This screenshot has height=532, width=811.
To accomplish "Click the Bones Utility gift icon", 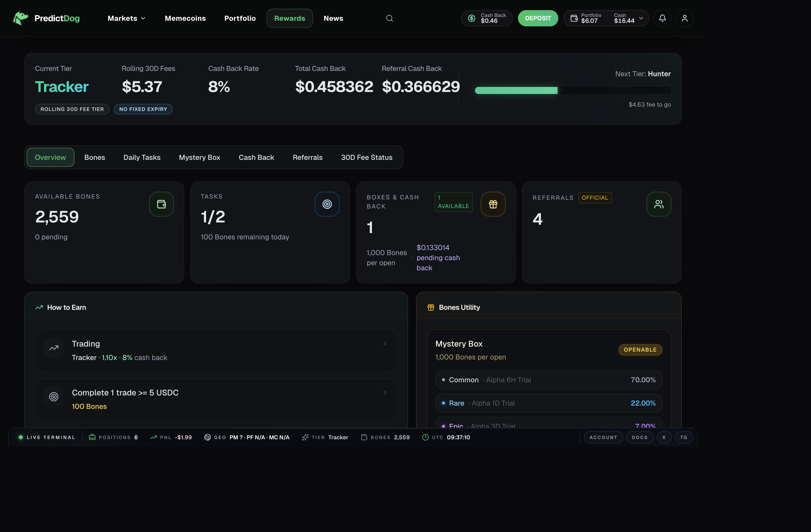I will click(x=431, y=307).
